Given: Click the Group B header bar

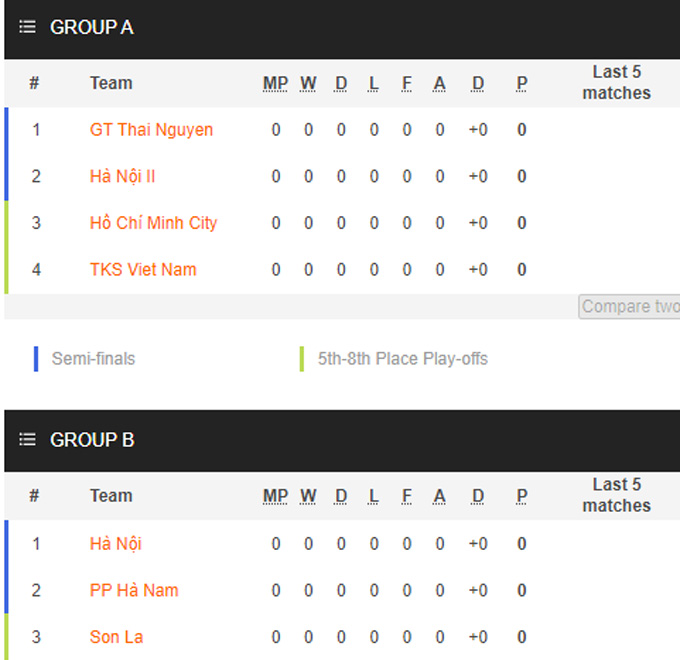Looking at the screenshot, I should pos(340,440).
